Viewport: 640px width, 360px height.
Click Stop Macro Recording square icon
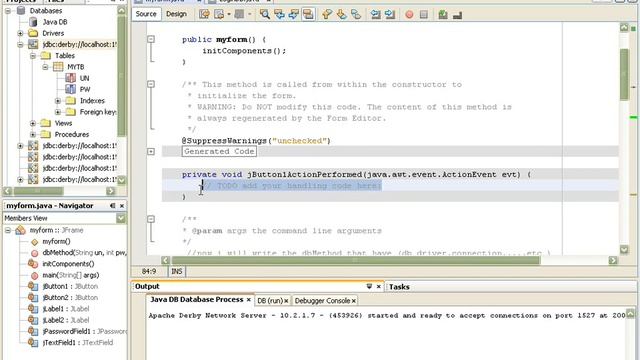(x=424, y=15)
